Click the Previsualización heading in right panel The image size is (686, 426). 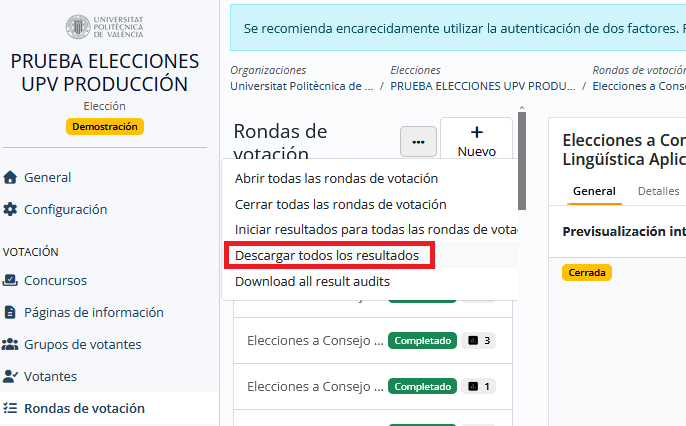[x=624, y=231]
